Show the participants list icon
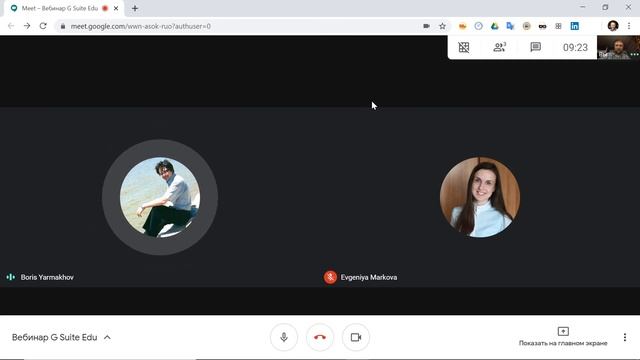 point(500,47)
